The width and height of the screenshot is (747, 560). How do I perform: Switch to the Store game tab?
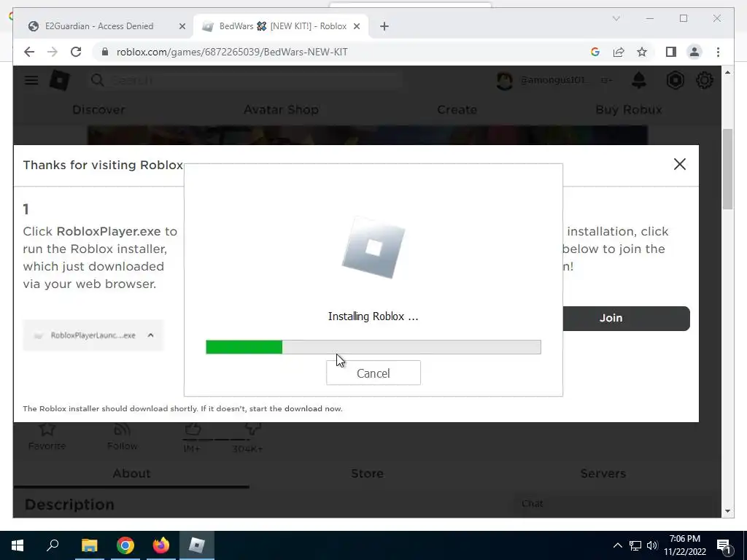click(x=368, y=473)
